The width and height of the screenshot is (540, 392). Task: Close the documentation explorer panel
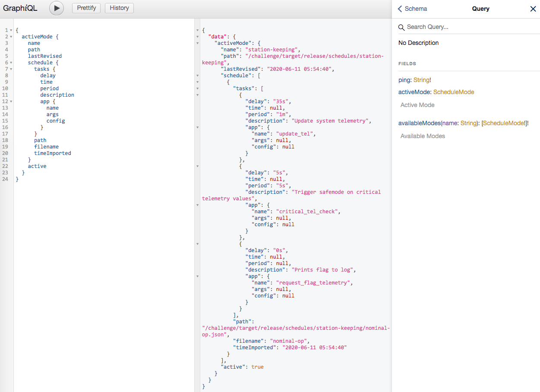(533, 9)
